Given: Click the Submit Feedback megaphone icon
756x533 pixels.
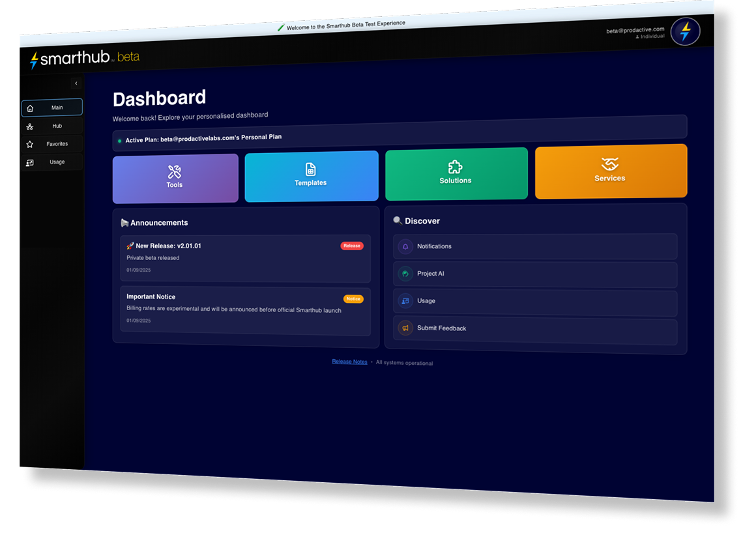Looking at the screenshot, I should click(405, 328).
